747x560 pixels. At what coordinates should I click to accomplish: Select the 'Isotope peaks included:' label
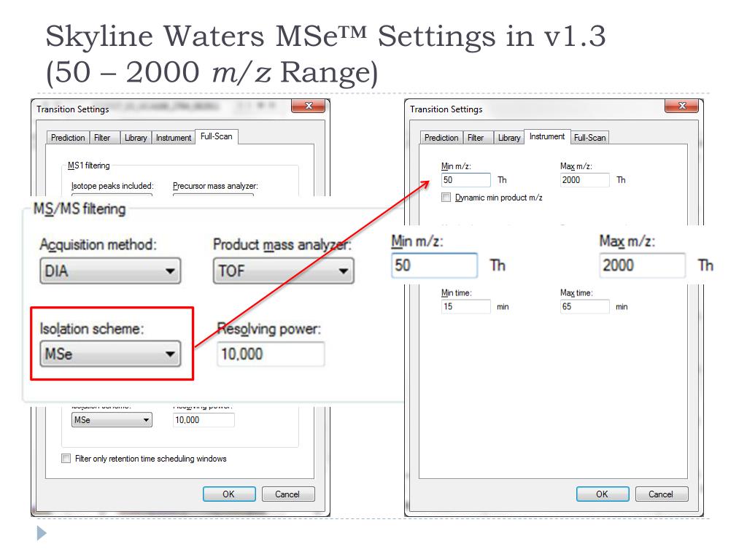[112, 186]
